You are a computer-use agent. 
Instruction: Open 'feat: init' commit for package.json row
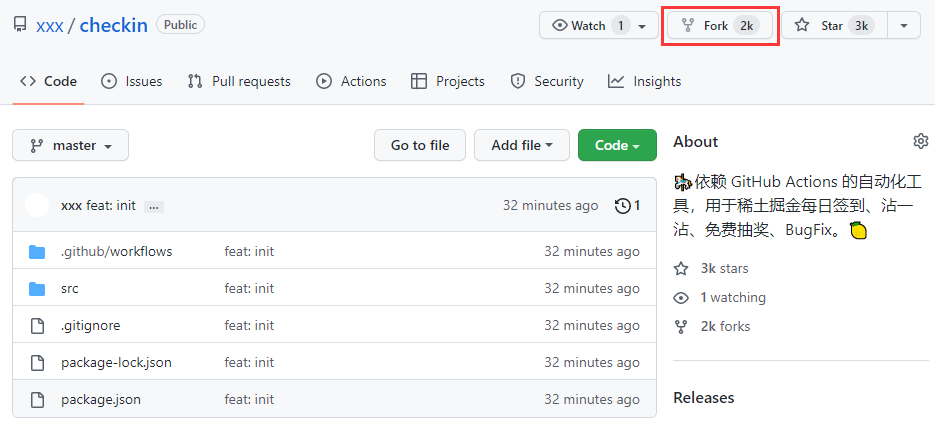coord(249,400)
